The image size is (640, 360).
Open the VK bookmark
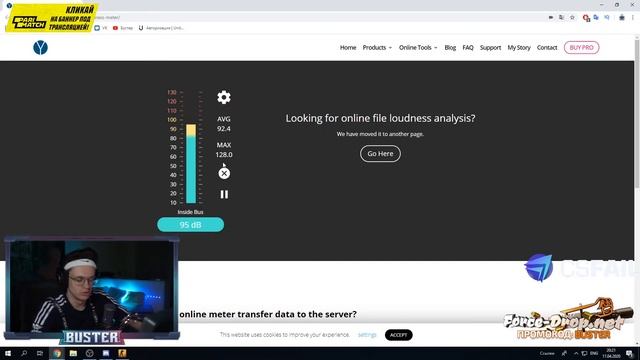pos(101,28)
